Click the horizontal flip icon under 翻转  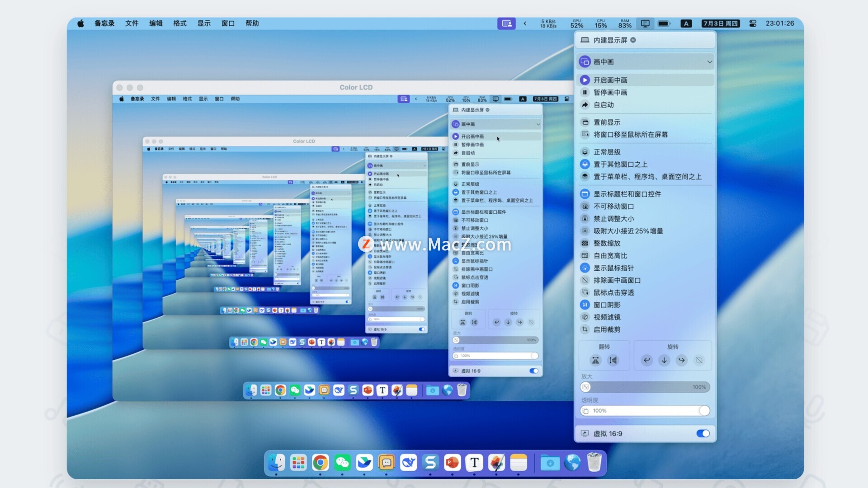click(x=613, y=360)
